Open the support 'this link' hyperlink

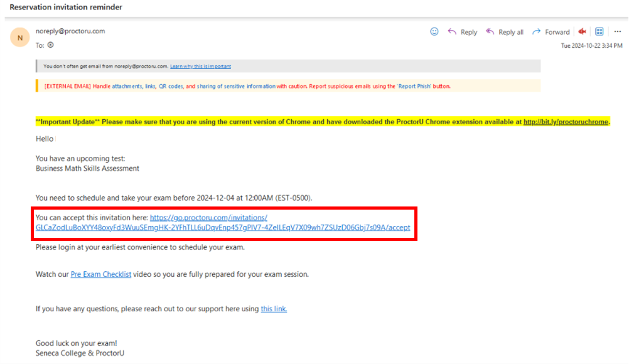pos(274,309)
